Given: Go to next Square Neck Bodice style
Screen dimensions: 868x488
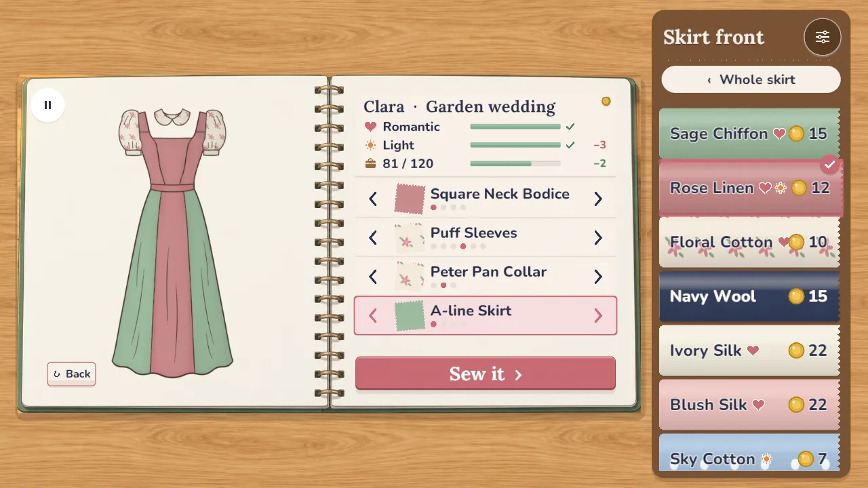Looking at the screenshot, I should 598,199.
